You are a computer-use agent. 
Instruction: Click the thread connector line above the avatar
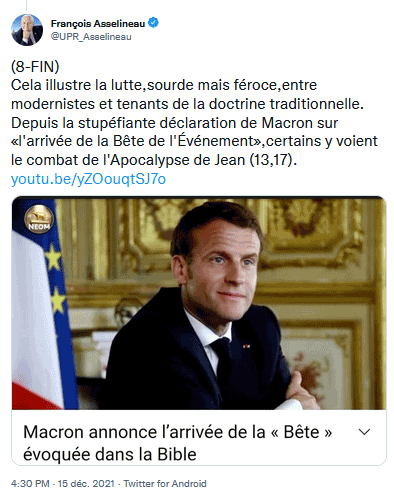click(27, 5)
